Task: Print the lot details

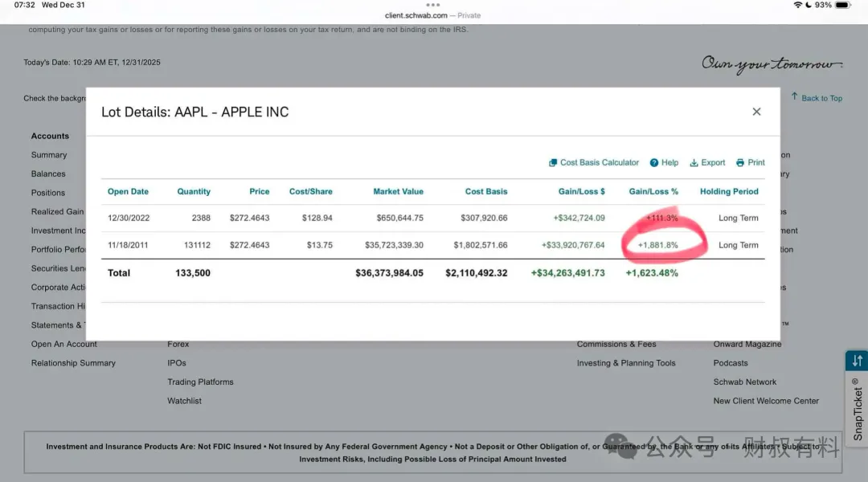Action: [x=750, y=163]
